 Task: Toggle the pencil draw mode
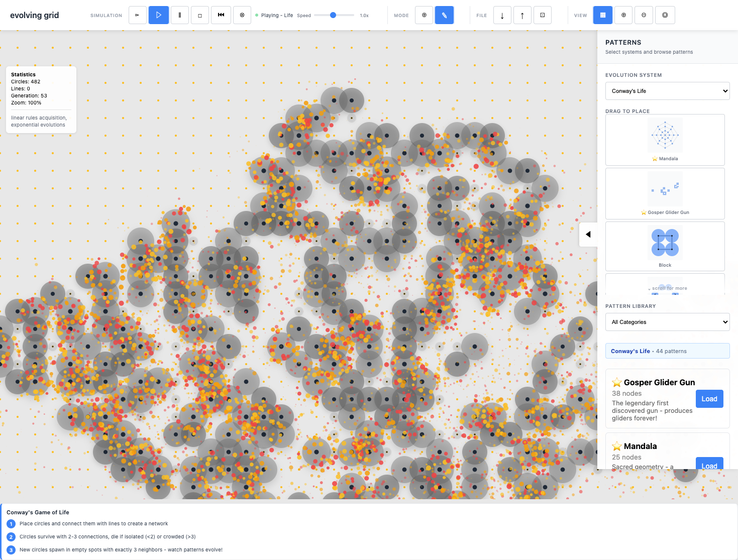tap(444, 15)
